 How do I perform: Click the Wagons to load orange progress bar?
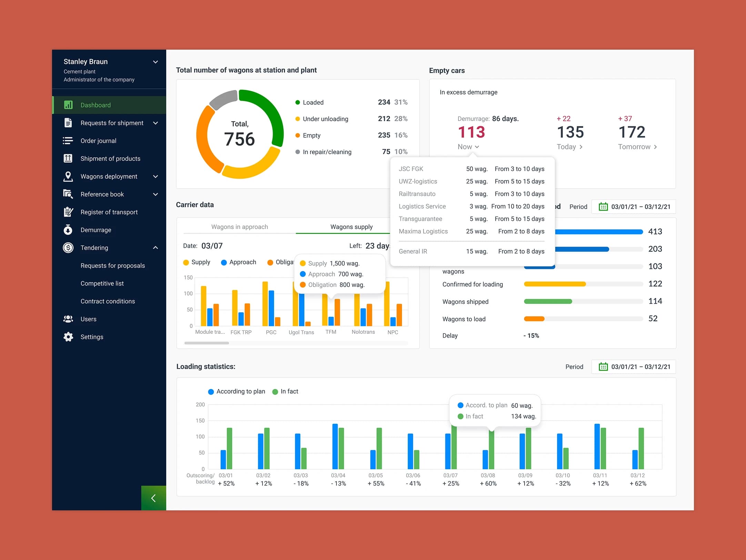pyautogui.click(x=534, y=319)
